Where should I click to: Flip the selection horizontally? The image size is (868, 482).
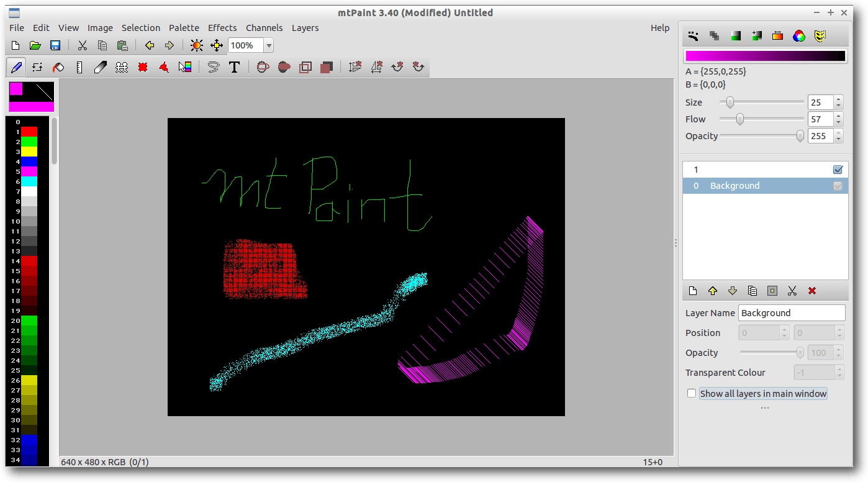tap(376, 67)
